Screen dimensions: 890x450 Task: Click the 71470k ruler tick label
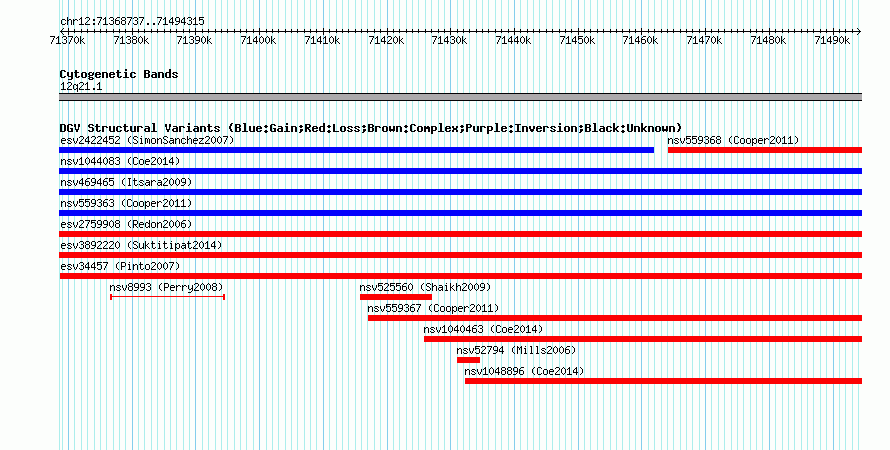704,40
